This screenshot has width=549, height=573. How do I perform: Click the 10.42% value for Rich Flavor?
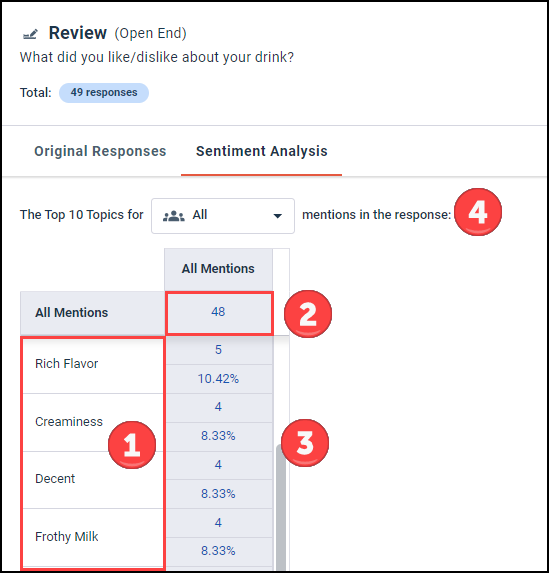tap(218, 379)
